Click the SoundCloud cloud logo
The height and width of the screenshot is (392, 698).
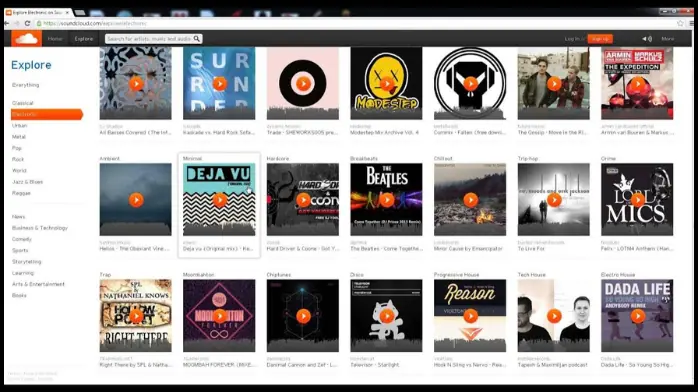coord(26,39)
